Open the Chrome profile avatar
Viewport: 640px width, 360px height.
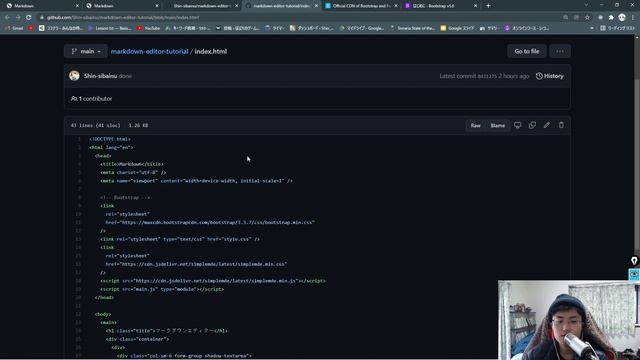622,17
